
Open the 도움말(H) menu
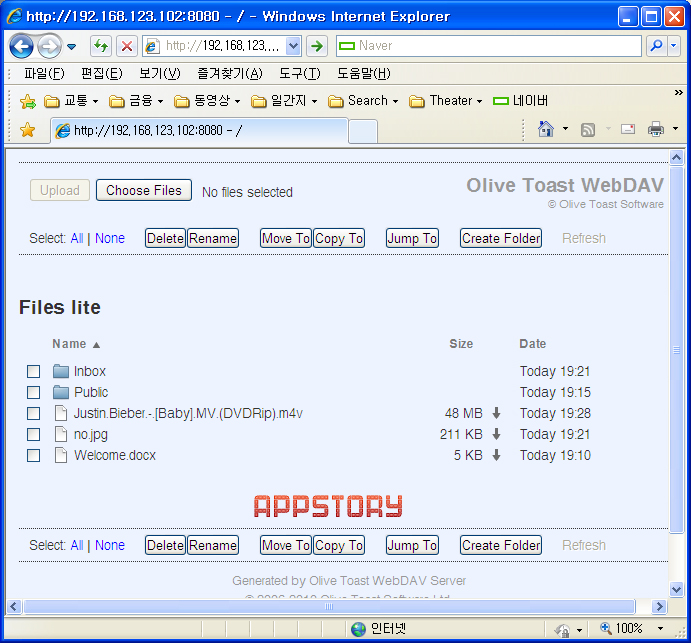pos(364,73)
